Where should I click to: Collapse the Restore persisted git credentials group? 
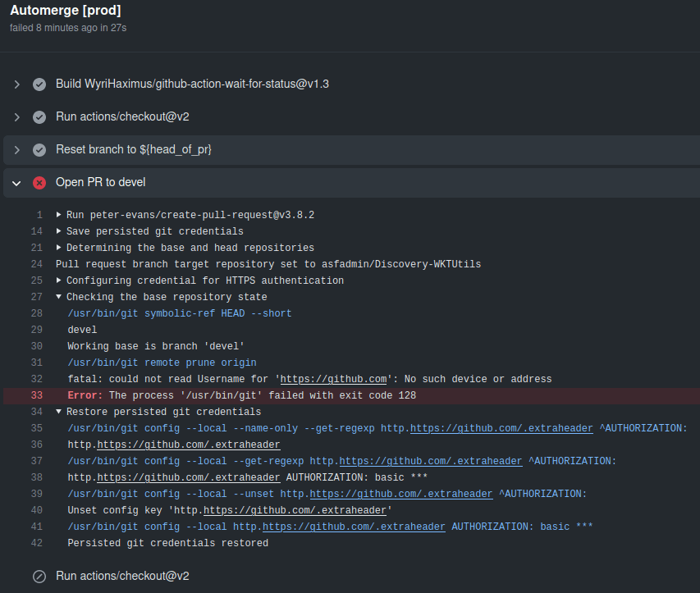click(57, 412)
